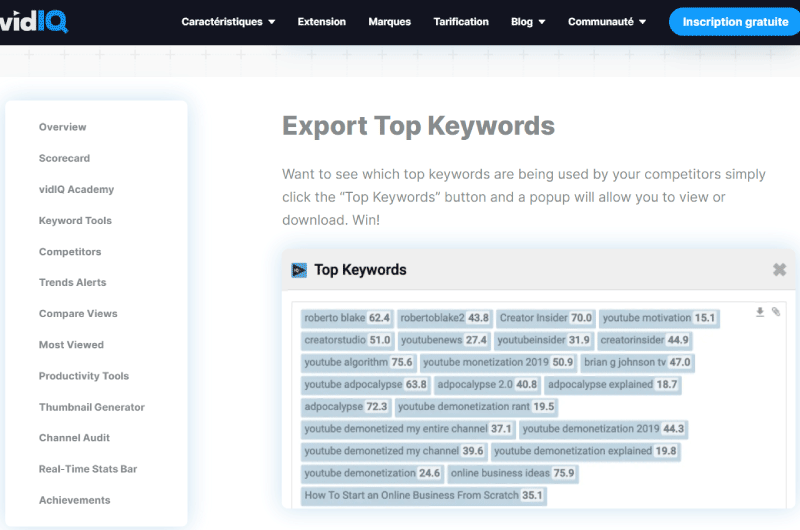Click the 'online business ideas 75.9' tag
800x530 pixels.
click(x=512, y=473)
